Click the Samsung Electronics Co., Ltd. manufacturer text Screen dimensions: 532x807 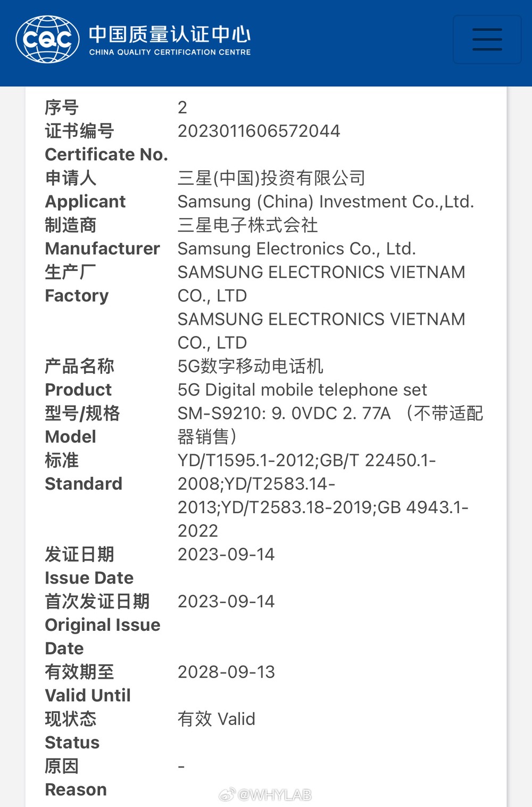(296, 249)
